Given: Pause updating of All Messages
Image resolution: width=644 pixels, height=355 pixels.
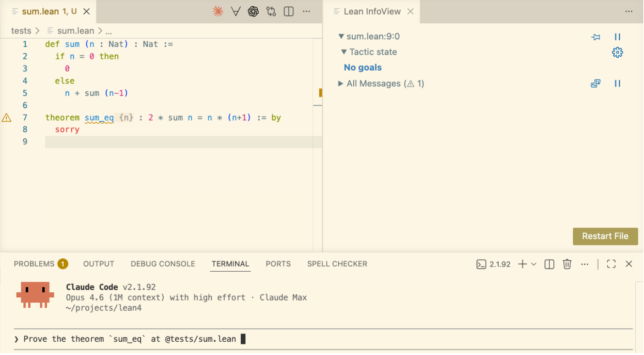Looking at the screenshot, I should click(617, 83).
